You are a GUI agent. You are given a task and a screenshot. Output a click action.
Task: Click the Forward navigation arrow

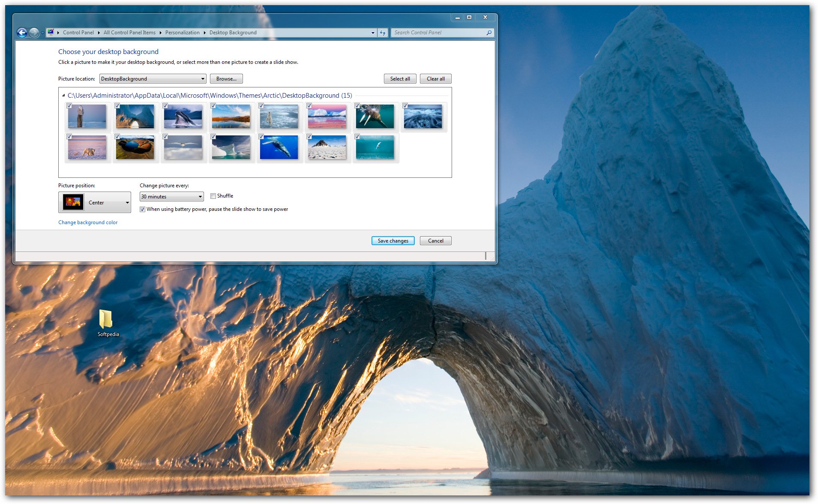point(34,33)
